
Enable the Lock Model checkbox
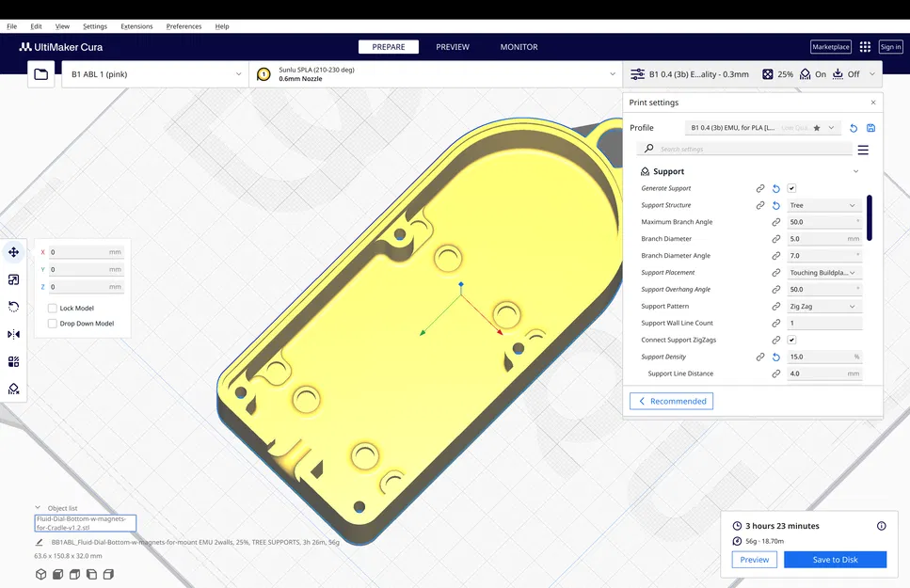coord(53,309)
